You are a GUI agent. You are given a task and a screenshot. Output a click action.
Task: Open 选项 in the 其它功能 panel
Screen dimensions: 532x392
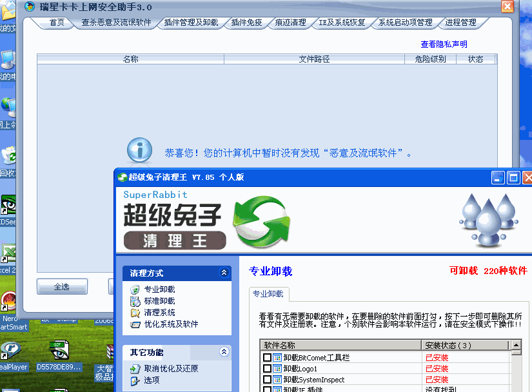coord(152,380)
